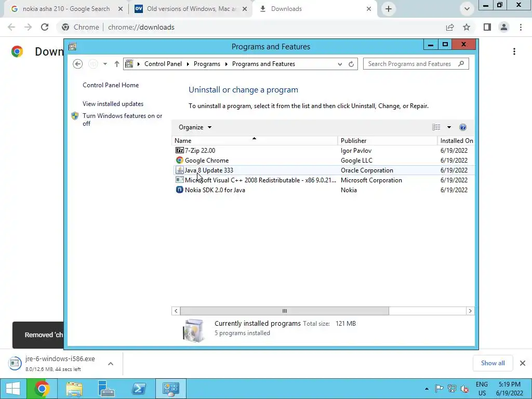Select Oracle Corporation publisher cell
The image size is (532, 399).
[x=367, y=170]
